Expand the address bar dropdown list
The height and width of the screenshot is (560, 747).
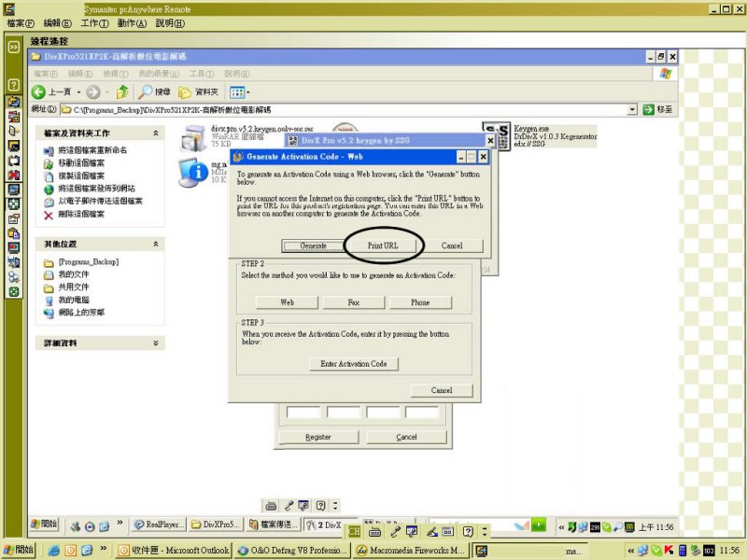pyautogui.click(x=632, y=109)
